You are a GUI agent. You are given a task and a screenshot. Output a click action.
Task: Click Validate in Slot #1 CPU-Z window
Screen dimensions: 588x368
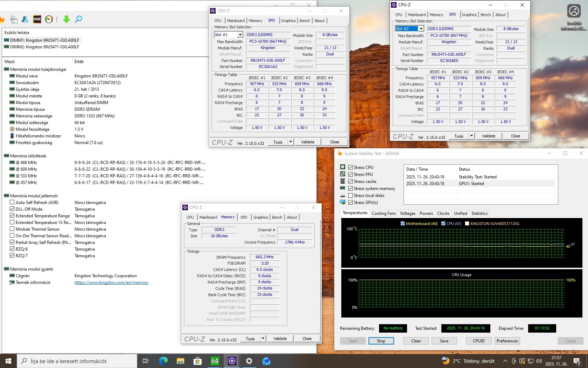tap(308, 142)
